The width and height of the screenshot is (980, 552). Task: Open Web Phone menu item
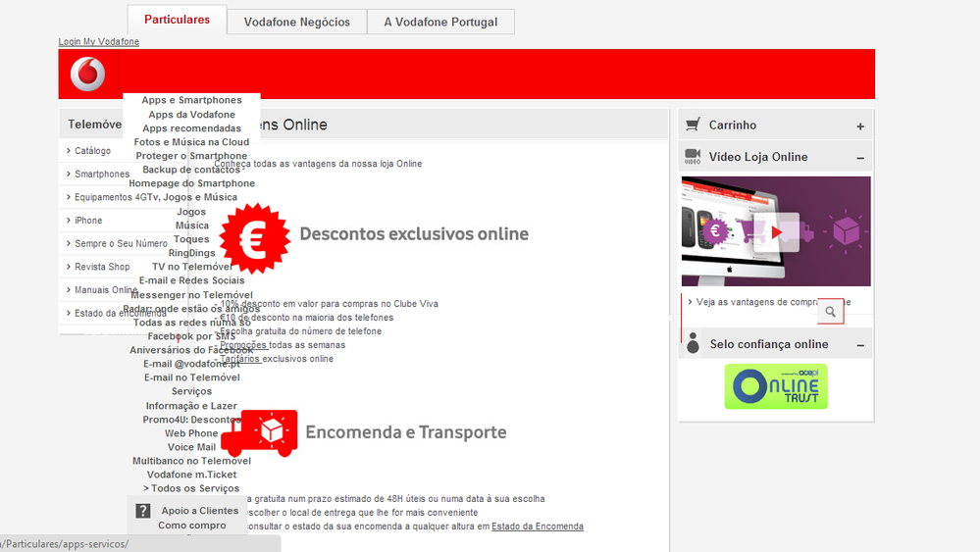191,433
